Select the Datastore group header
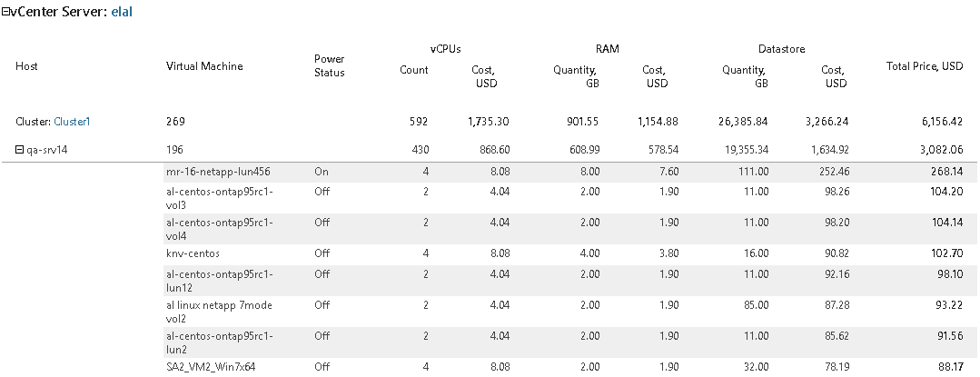The height and width of the screenshot is (377, 980). tap(781, 49)
